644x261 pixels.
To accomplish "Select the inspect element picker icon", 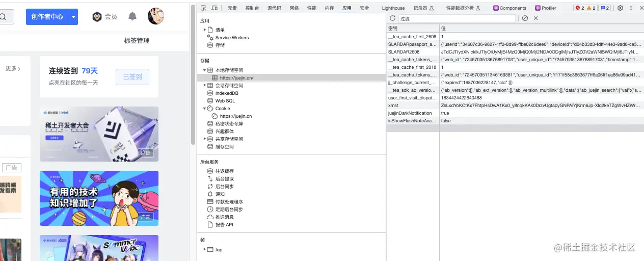I will [x=203, y=8].
